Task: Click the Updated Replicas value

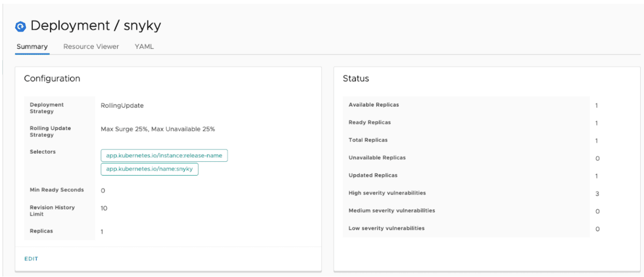Action: (x=597, y=176)
